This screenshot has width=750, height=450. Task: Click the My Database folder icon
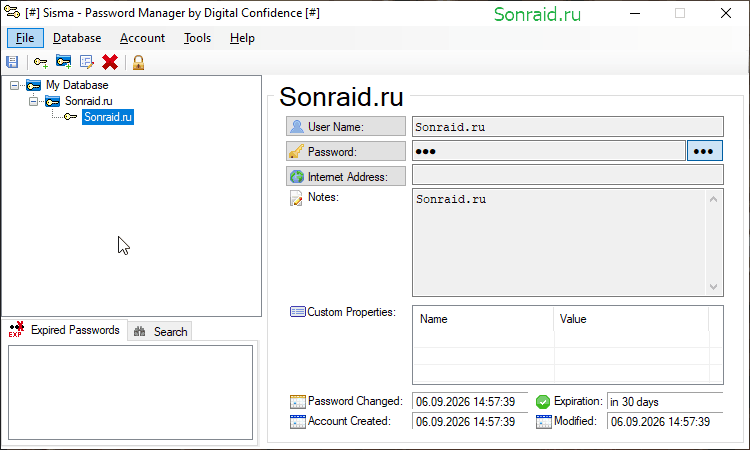[33, 85]
